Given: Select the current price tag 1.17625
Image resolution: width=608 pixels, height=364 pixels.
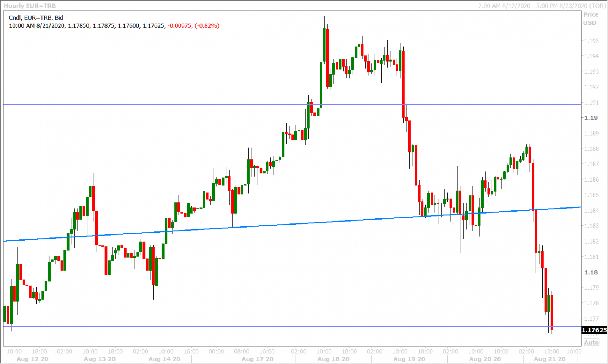Looking at the screenshot, I should pos(594,330).
